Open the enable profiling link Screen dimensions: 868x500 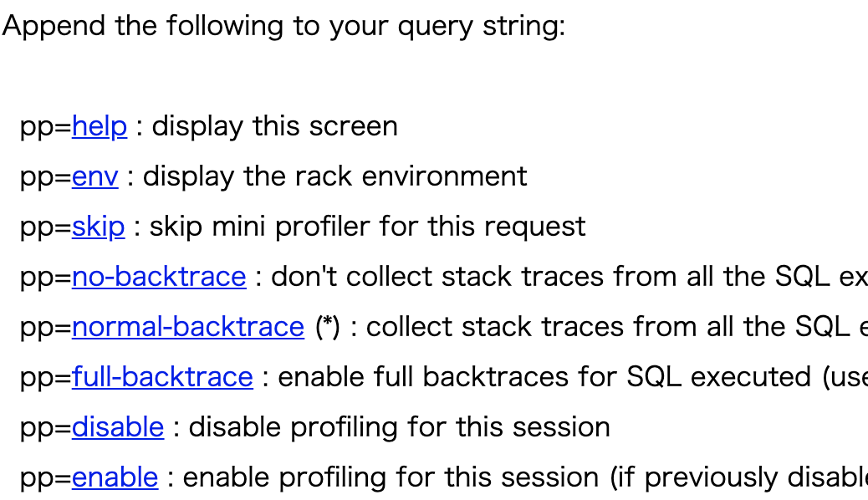[x=115, y=477]
